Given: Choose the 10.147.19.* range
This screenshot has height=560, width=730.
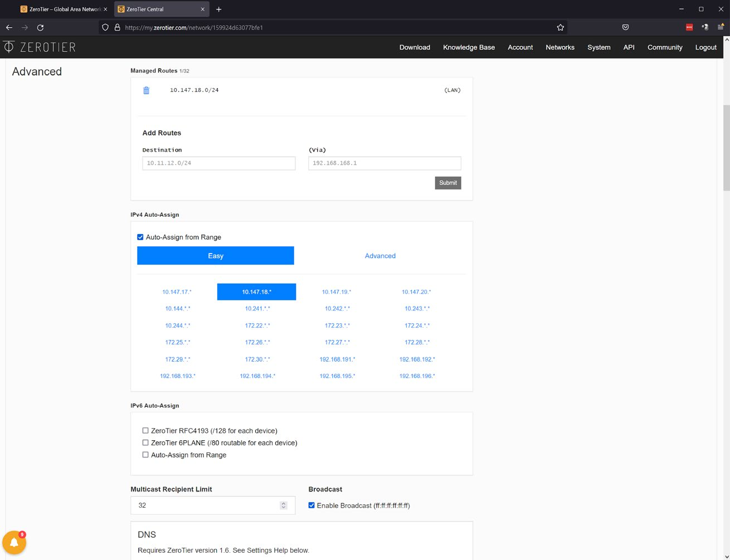Looking at the screenshot, I should click(x=337, y=292).
